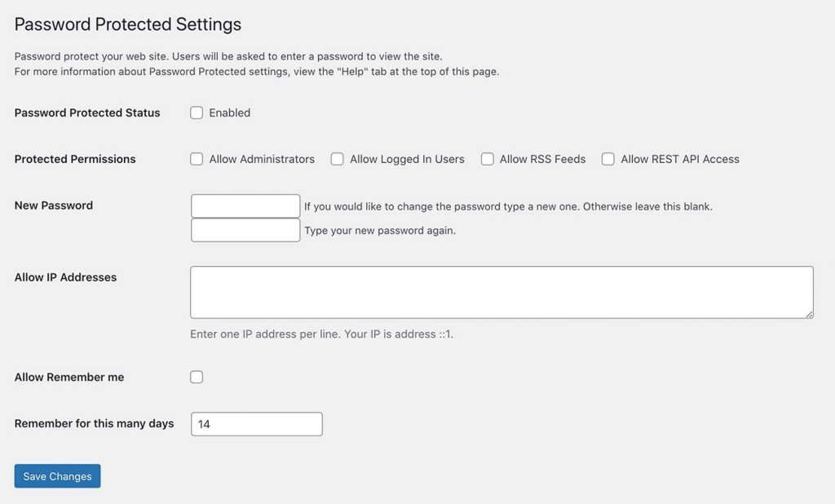Click the "Password Protected Status" row label
835x504 pixels.
[87, 113]
